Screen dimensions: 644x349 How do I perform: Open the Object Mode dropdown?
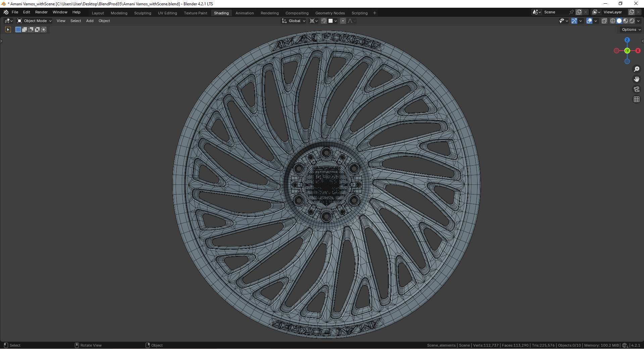point(34,21)
